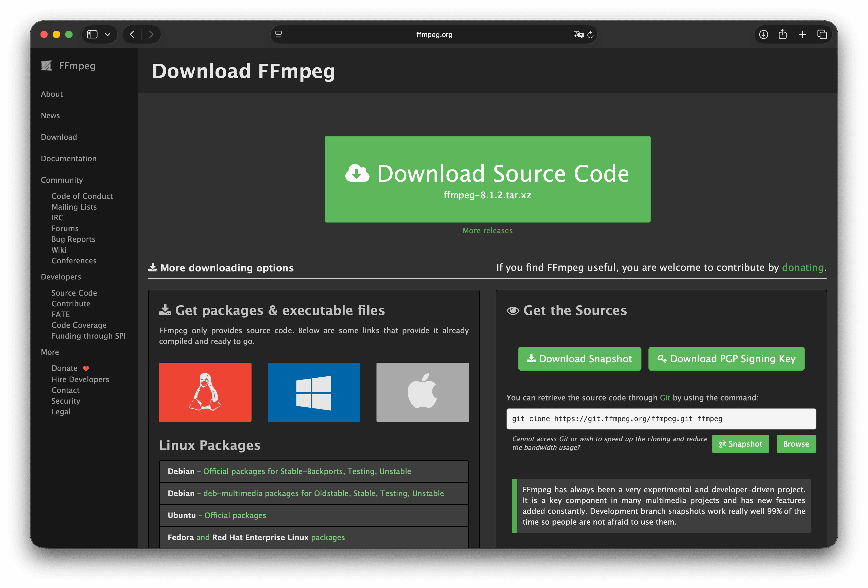Click the Linux penguin tile
This screenshot has width=868, height=588.
[x=205, y=392]
